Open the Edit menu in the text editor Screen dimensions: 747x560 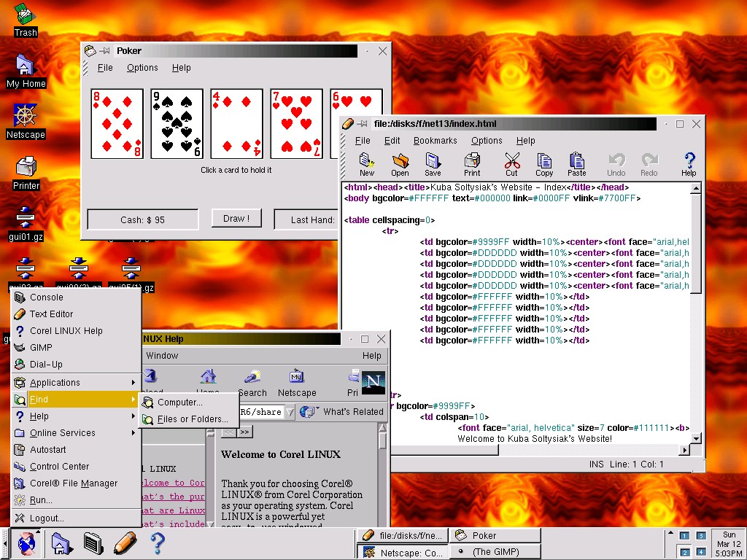tap(392, 141)
